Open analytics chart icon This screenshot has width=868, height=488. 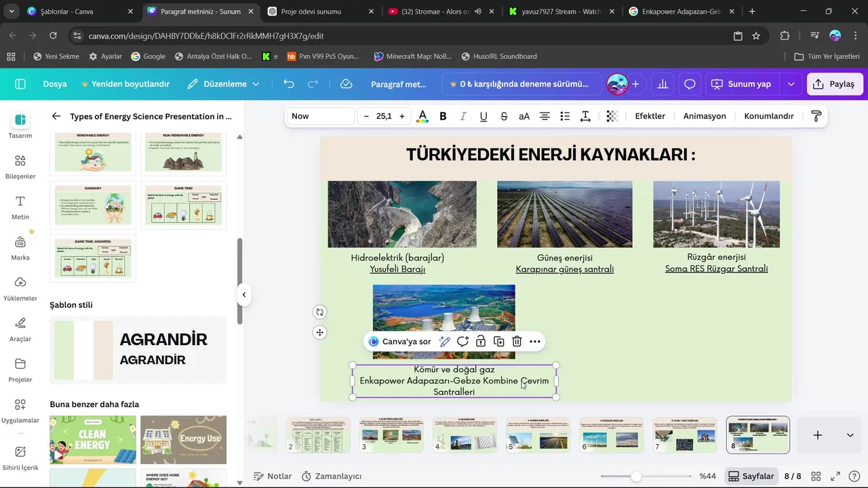click(663, 84)
